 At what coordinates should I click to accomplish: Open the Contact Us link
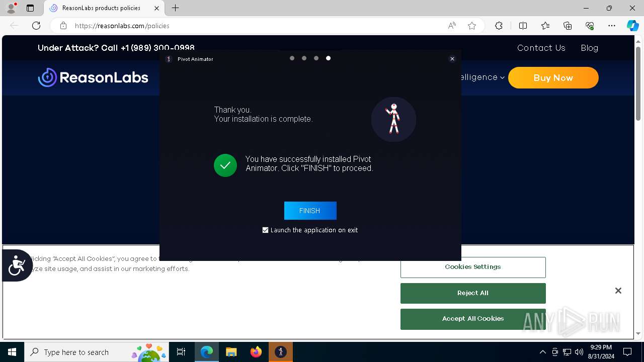pos(541,48)
